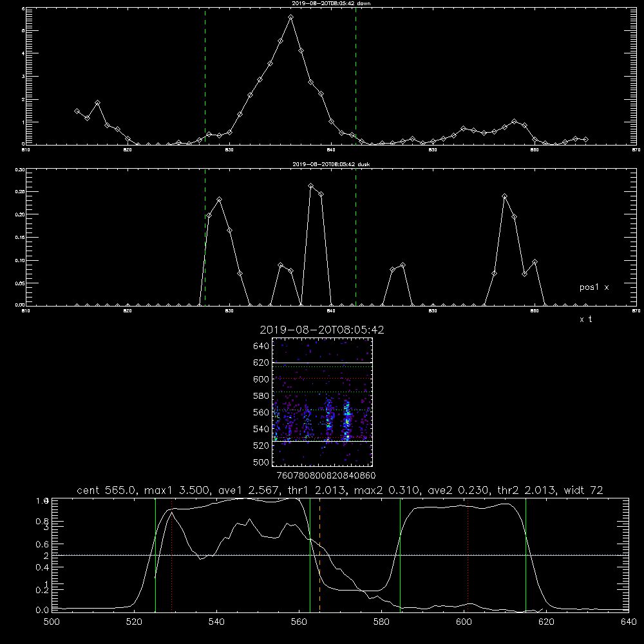This screenshot has width=644, height=644.
Task: Select the "x t" label
Action: 585,319
